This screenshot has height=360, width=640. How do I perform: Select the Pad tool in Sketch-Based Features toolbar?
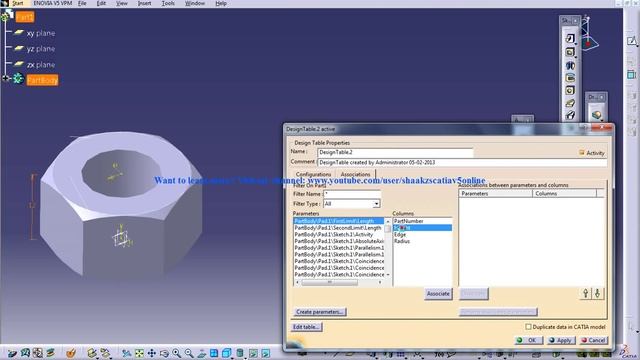pyautogui.click(x=570, y=38)
